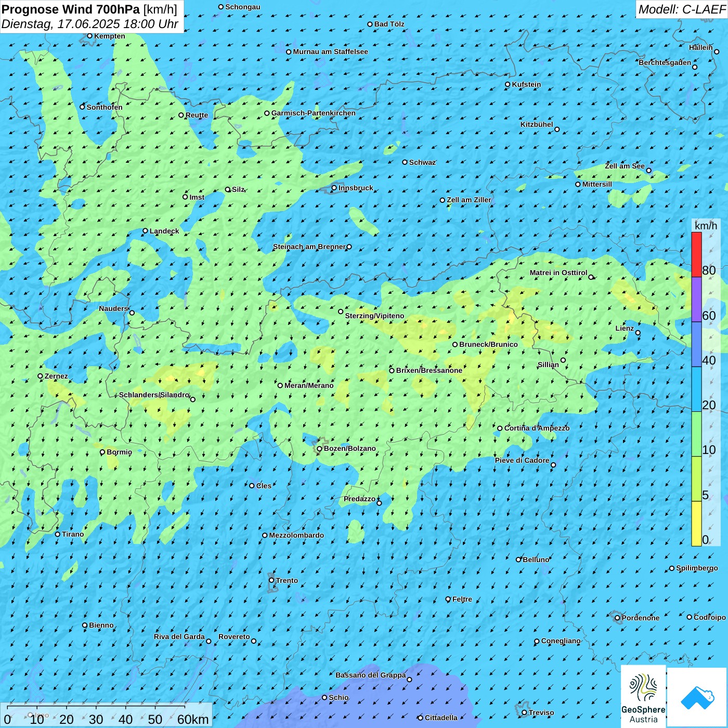Select the yellow legend segment between 0 and 5
The width and height of the screenshot is (728, 728).
tap(696, 524)
